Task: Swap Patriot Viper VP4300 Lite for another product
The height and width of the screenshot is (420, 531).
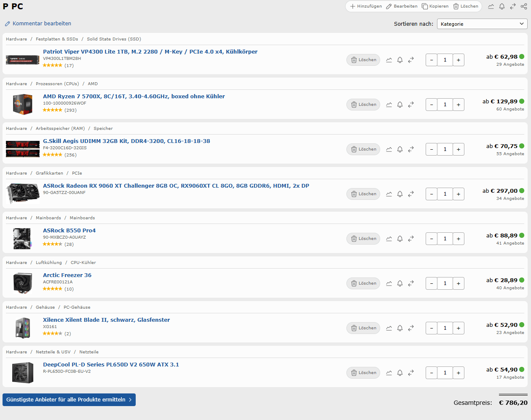Action: (x=411, y=60)
